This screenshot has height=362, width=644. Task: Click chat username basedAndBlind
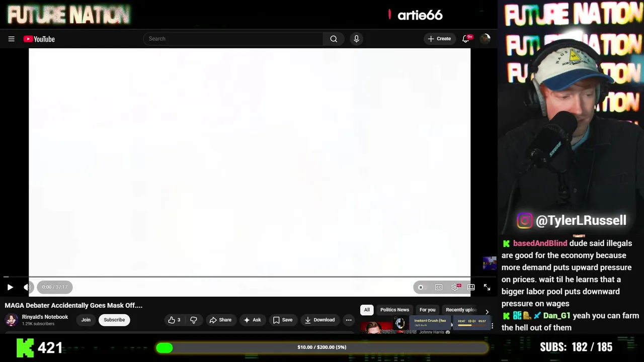(x=540, y=243)
